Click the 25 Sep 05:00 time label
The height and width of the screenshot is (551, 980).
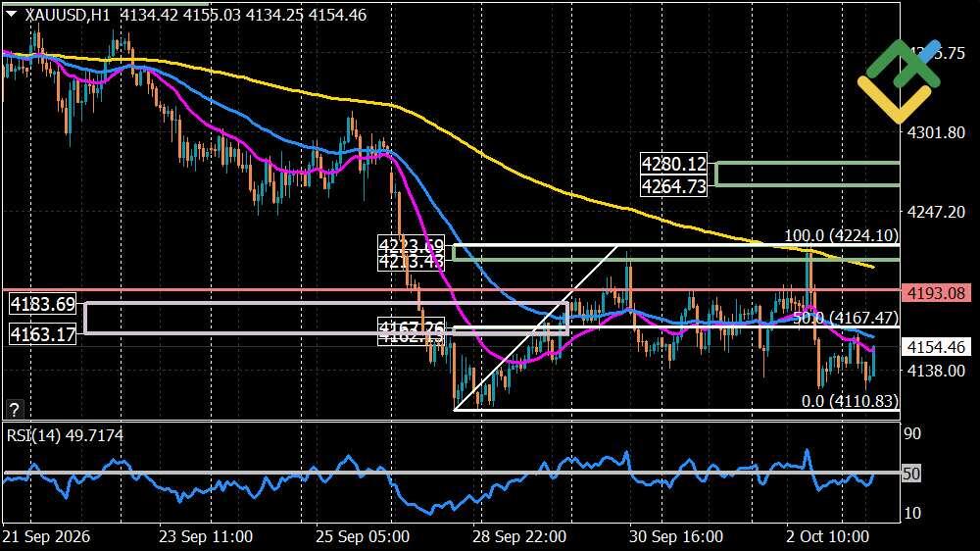[363, 536]
